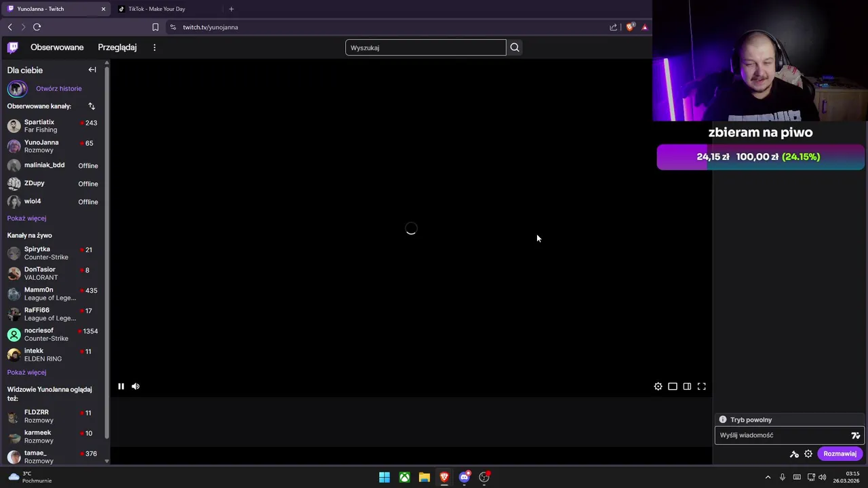Viewport: 868px width, 488px height.
Task: Open nocriesof Counter-Strike channel
Action: [x=53, y=334]
